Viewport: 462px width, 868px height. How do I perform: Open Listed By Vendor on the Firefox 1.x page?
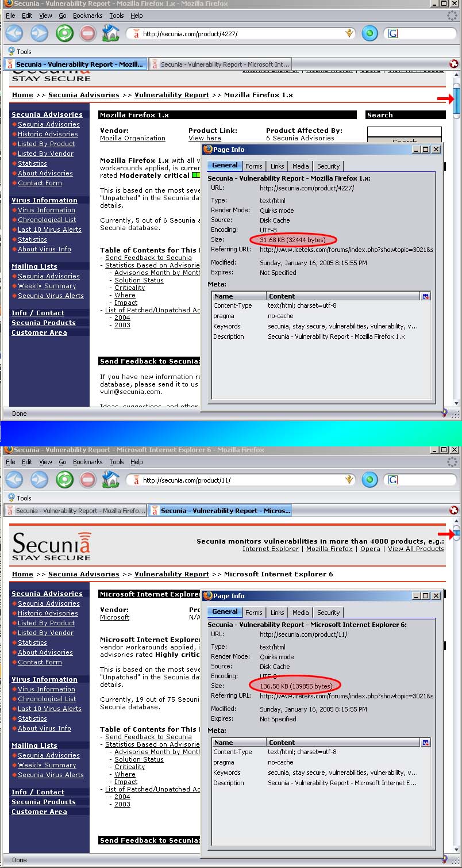[x=45, y=154]
